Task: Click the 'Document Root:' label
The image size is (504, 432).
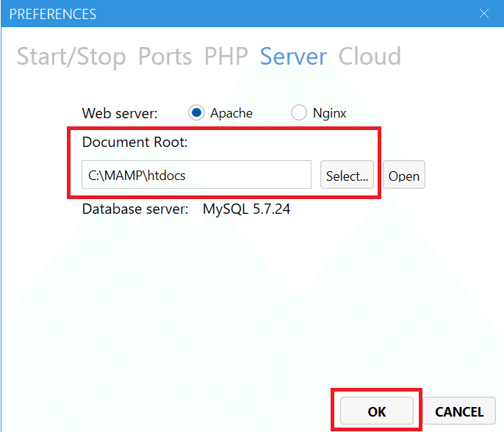Action: click(135, 143)
